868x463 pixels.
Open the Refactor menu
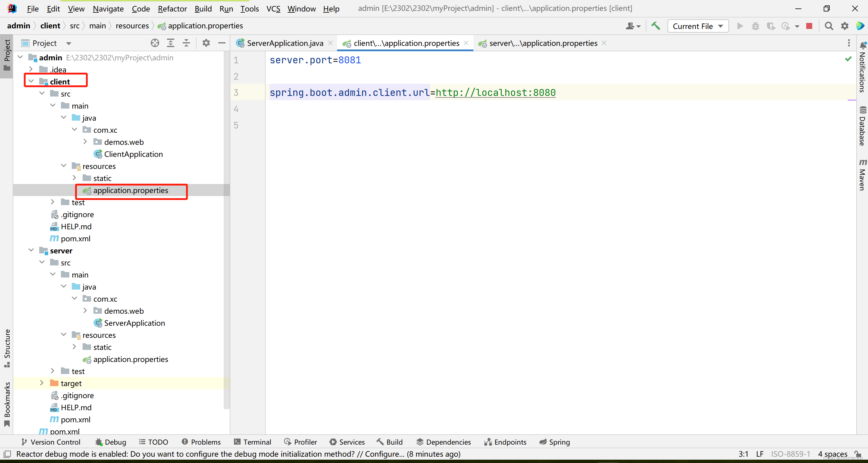click(x=172, y=8)
